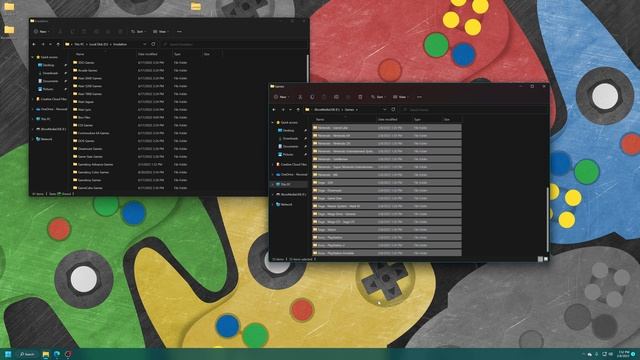This screenshot has height=360, width=640.
Task: Open address bar history dropdown in Emulation window
Action: 144,44
